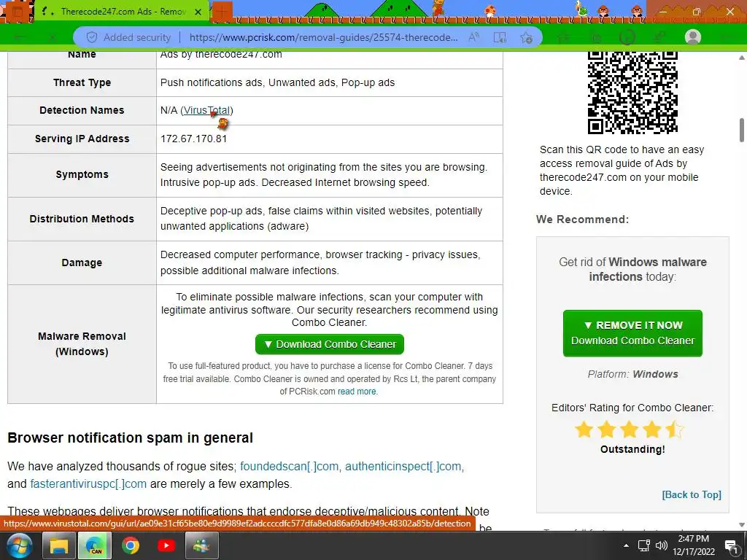Image resolution: width=747 pixels, height=560 pixels.
Task: Add page to favorites with star icon
Action: [526, 37]
